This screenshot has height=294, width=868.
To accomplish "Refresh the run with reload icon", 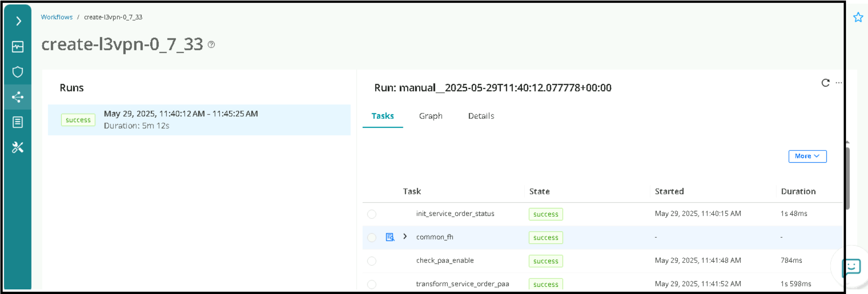I will [825, 83].
